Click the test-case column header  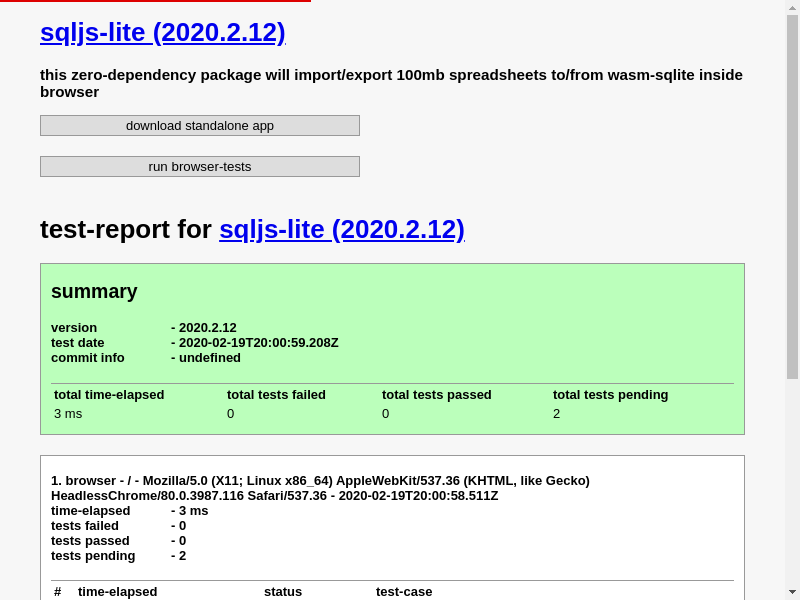point(404,592)
